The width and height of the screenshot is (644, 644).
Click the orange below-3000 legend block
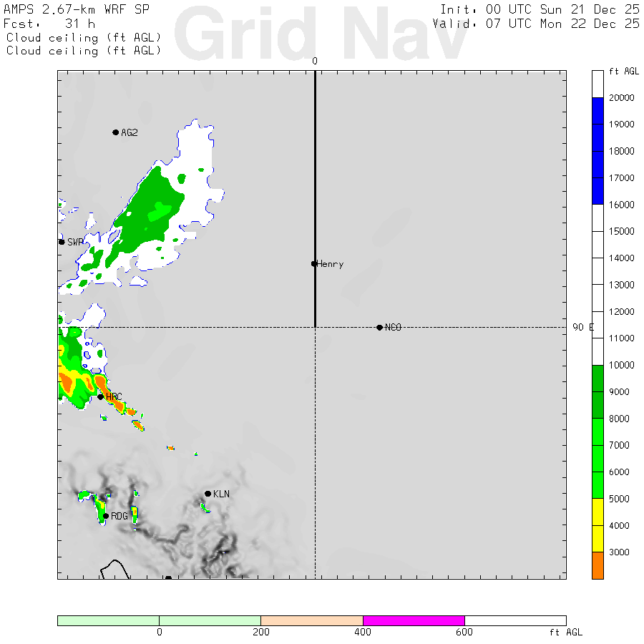pyautogui.click(x=597, y=565)
